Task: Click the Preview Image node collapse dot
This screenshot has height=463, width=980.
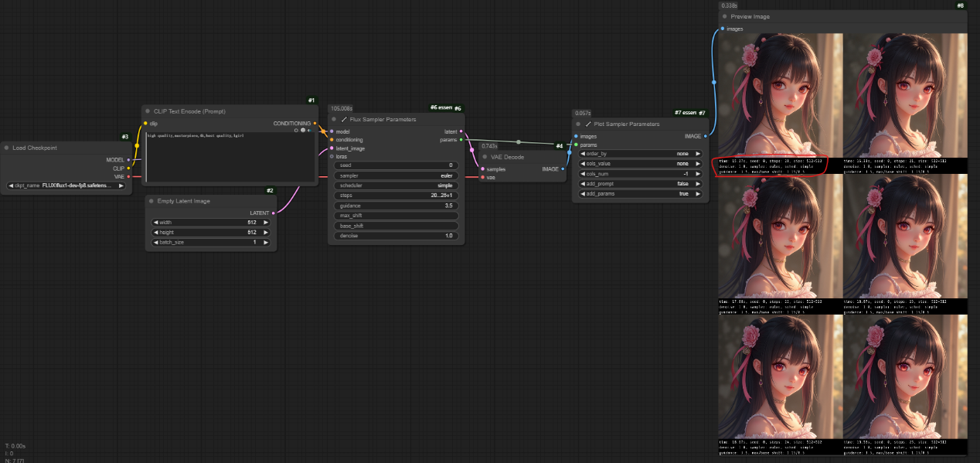Action: pos(724,16)
